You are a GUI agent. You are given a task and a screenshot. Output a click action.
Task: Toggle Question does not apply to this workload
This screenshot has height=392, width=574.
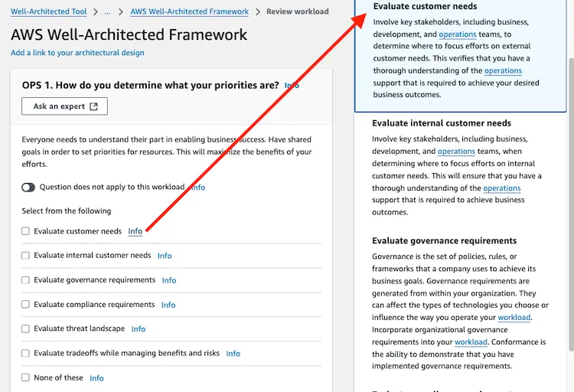(28, 188)
